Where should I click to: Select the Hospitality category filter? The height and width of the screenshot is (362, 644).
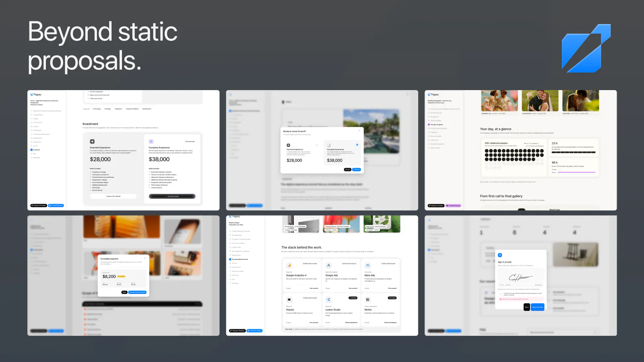point(118,109)
